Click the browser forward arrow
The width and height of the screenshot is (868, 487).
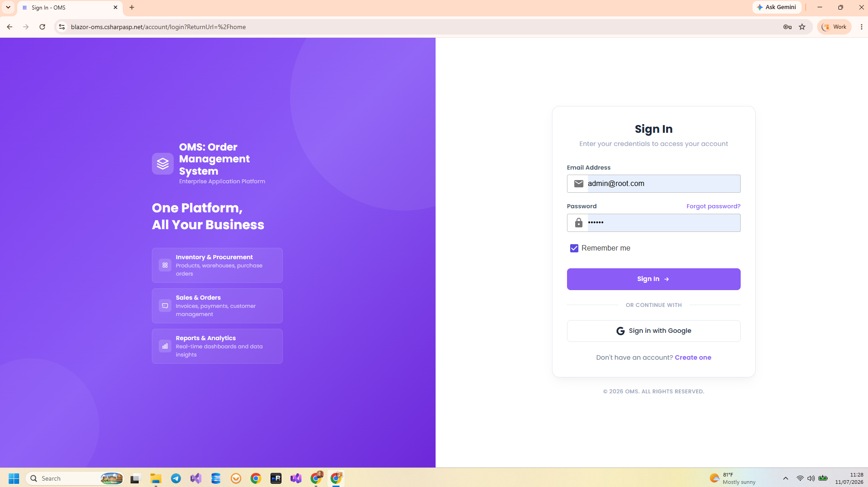26,27
